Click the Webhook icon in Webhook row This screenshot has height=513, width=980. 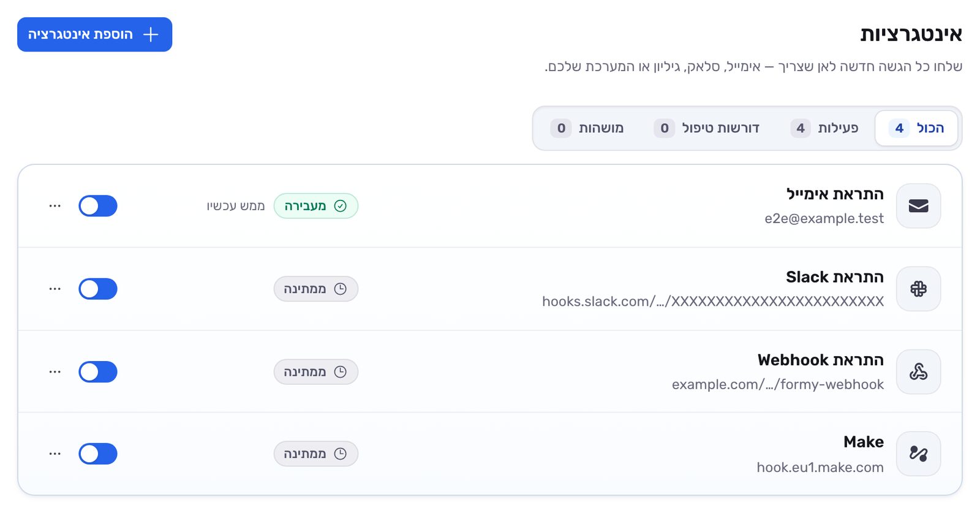click(918, 371)
